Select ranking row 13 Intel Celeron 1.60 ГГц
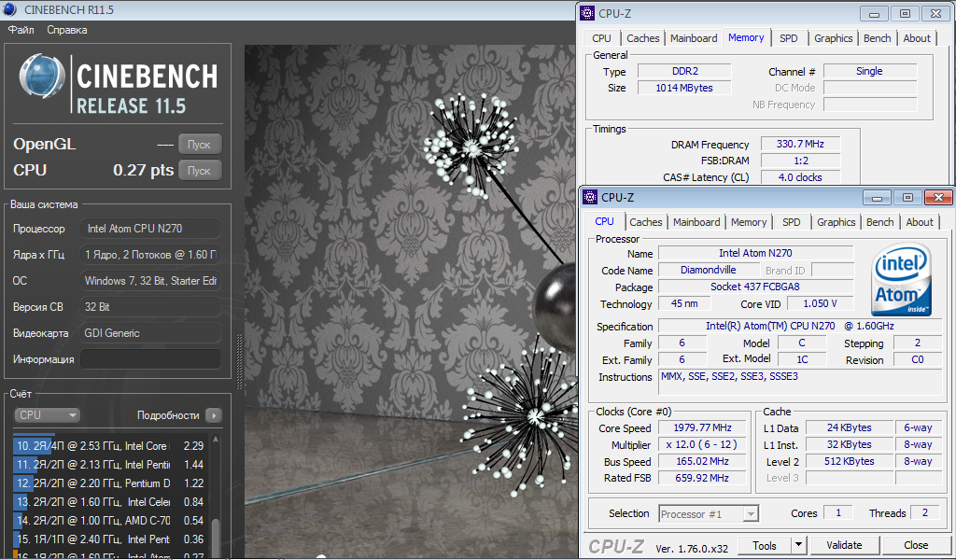This screenshot has width=956, height=560. [110, 502]
